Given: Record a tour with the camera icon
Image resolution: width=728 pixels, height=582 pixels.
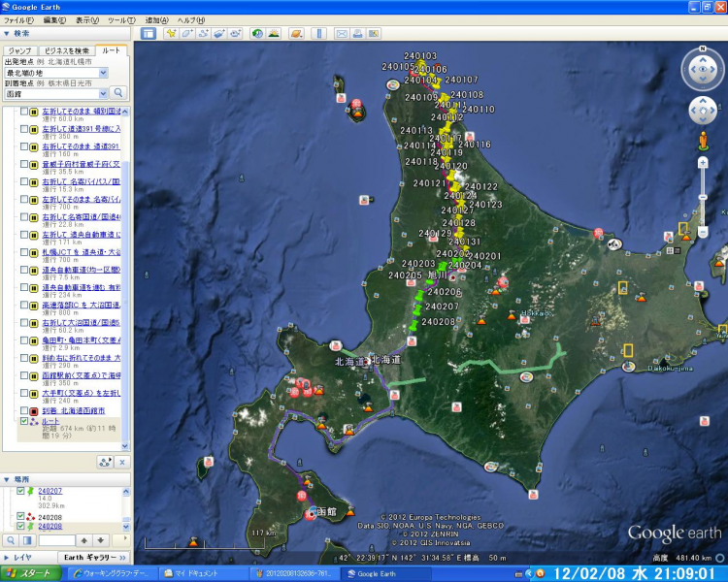Looking at the screenshot, I should pyautogui.click(x=236, y=33).
